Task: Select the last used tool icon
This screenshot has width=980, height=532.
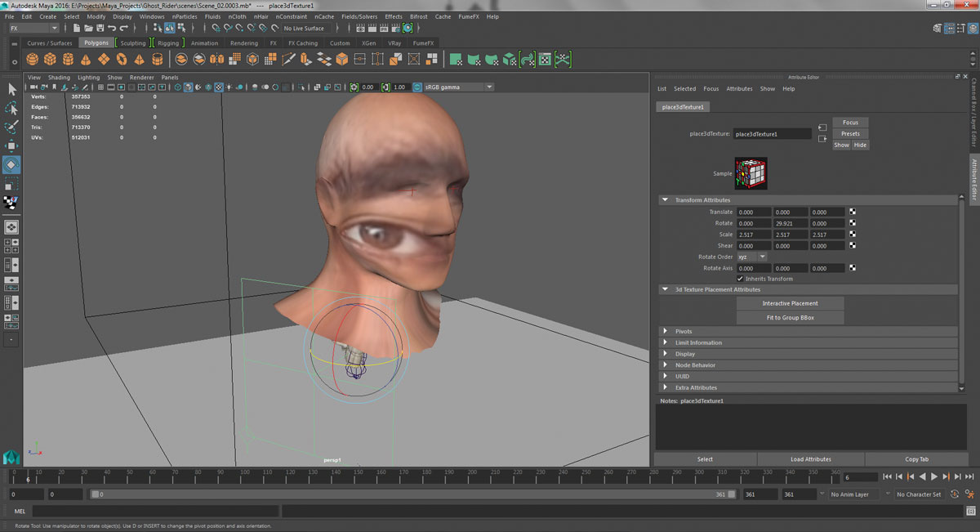Action: [x=11, y=203]
